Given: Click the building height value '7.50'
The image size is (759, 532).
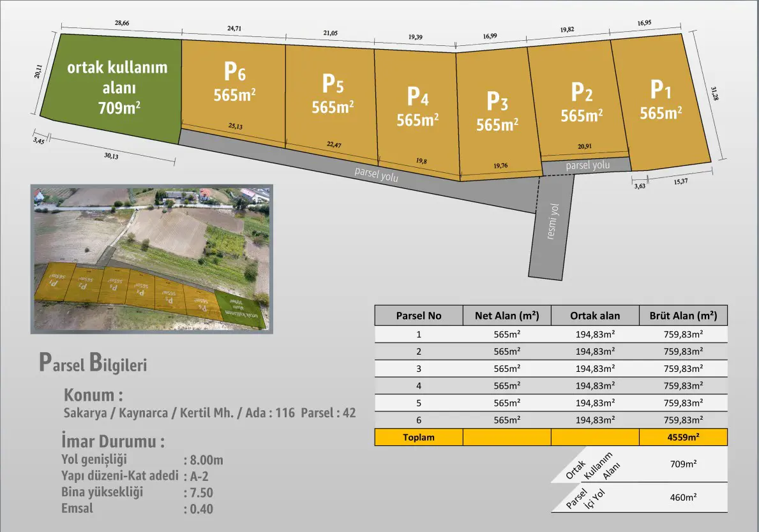Looking at the screenshot, I should [201, 493].
